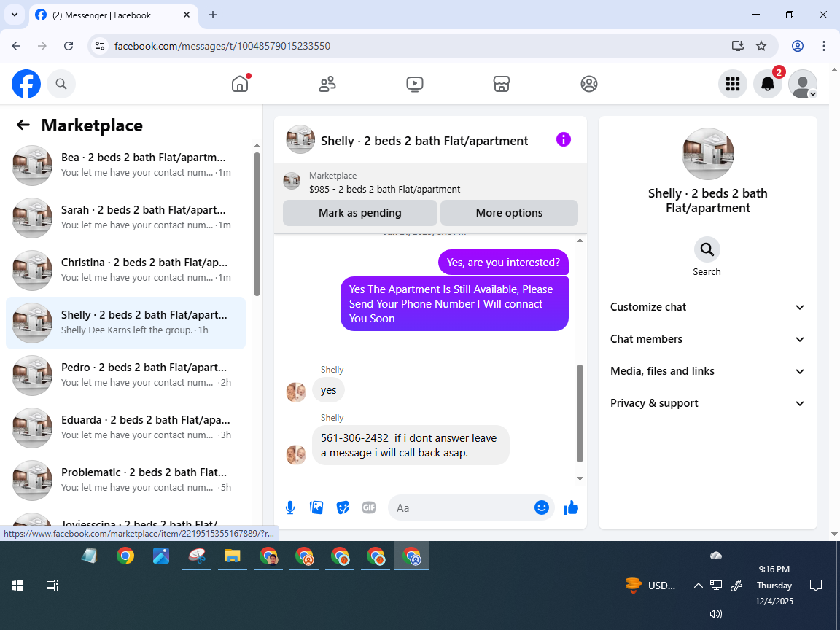Open Chrome profile icon
The image size is (840, 630).
(798, 46)
